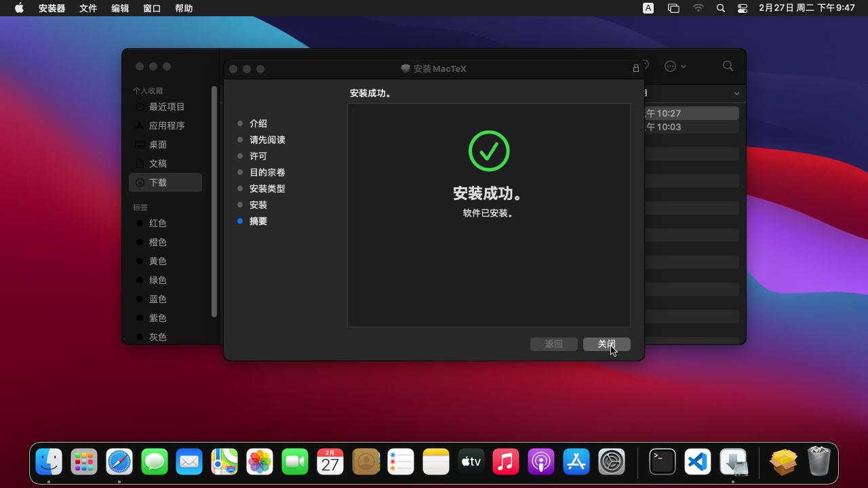Viewport: 868px width, 488px height.
Task: Open App Store from the Dock
Action: tap(576, 462)
